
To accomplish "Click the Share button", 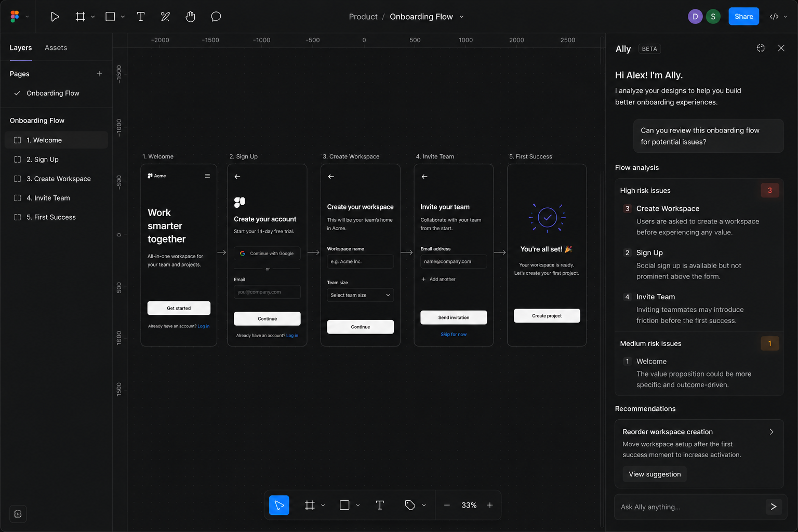I will [743, 17].
